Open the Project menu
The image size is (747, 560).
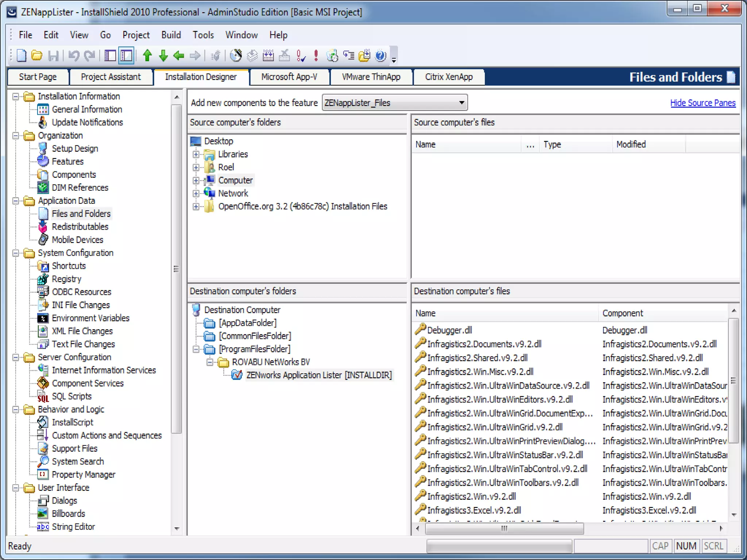pyautogui.click(x=136, y=35)
